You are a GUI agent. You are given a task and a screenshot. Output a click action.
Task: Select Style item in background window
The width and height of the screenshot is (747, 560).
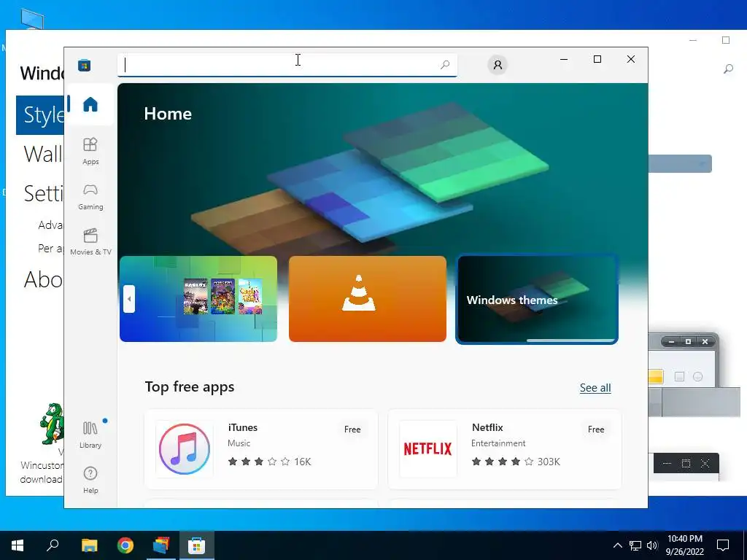click(x=40, y=114)
